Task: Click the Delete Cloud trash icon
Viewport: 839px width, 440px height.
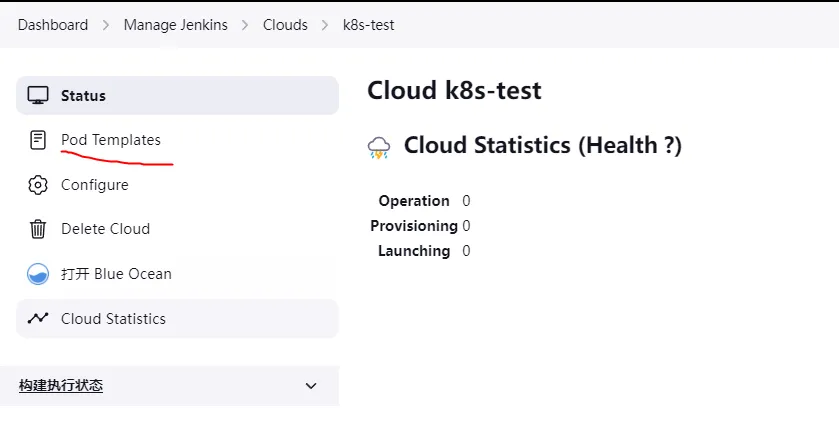Action: click(38, 229)
